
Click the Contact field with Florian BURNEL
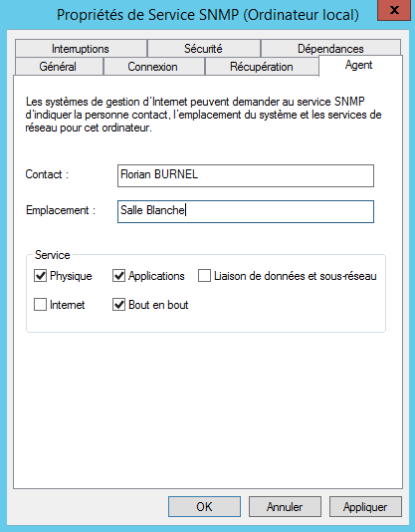(x=246, y=175)
